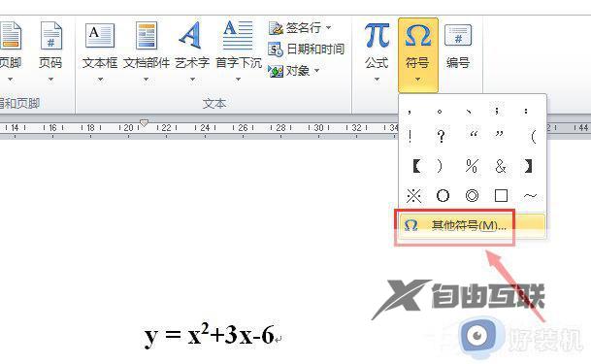Insert the ◎ double circle symbol

pos(472,195)
